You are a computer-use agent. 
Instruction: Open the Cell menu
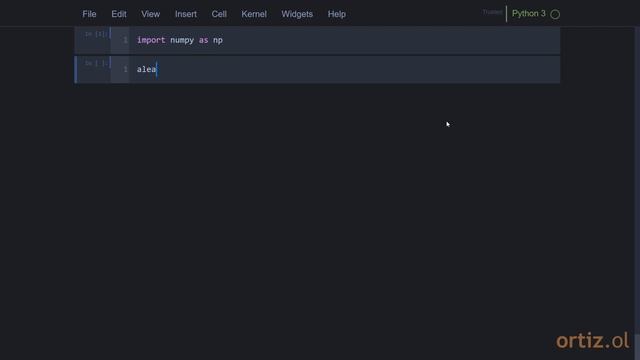tap(219, 14)
